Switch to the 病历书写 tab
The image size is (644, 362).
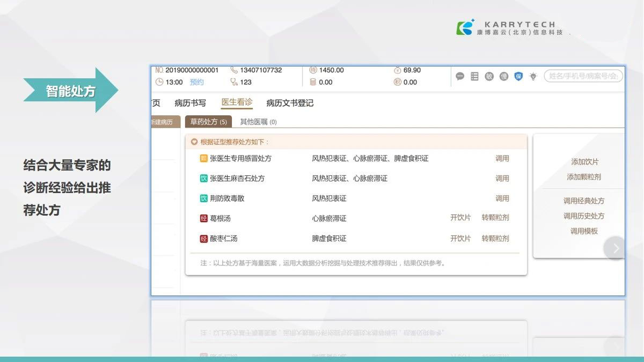pos(190,103)
